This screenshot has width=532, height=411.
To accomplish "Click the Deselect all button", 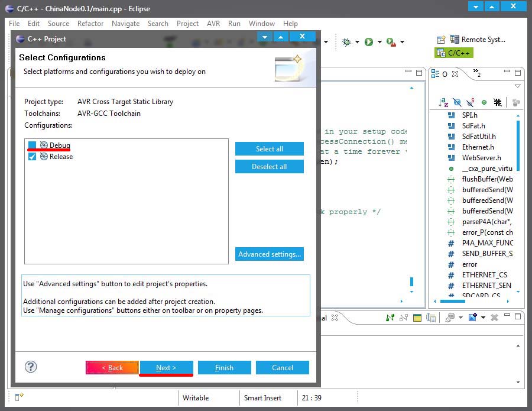I will click(x=270, y=167).
